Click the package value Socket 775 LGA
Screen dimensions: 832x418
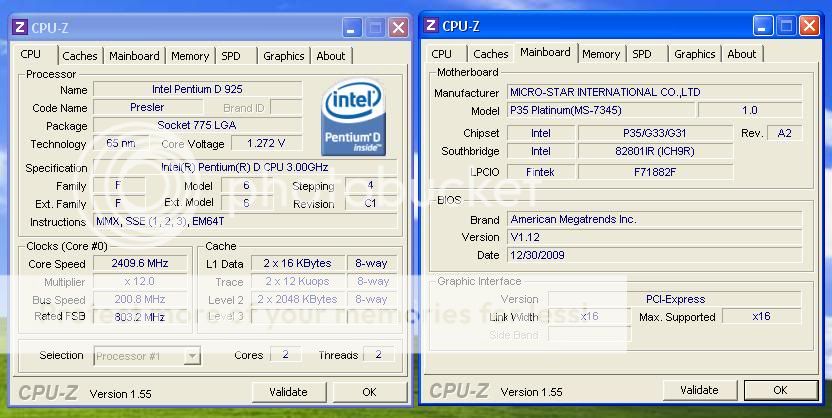tap(197, 125)
